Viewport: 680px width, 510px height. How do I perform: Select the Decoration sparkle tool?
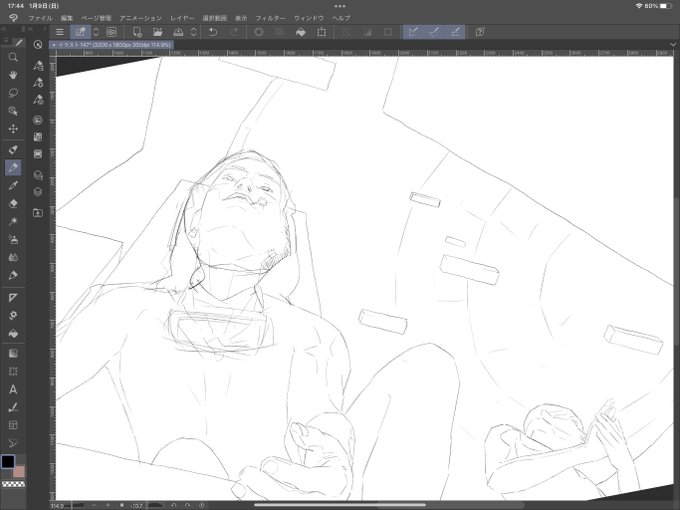13,221
